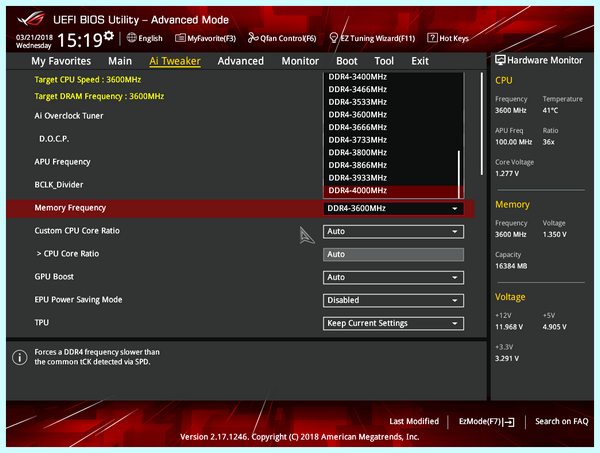Click Search on FAQ link
This screenshot has width=600, height=453.
pyautogui.click(x=561, y=421)
